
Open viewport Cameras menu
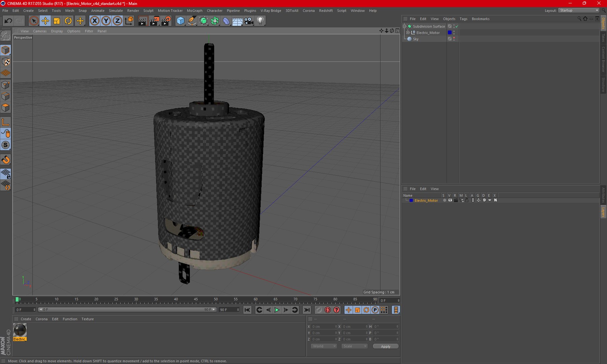pos(40,31)
